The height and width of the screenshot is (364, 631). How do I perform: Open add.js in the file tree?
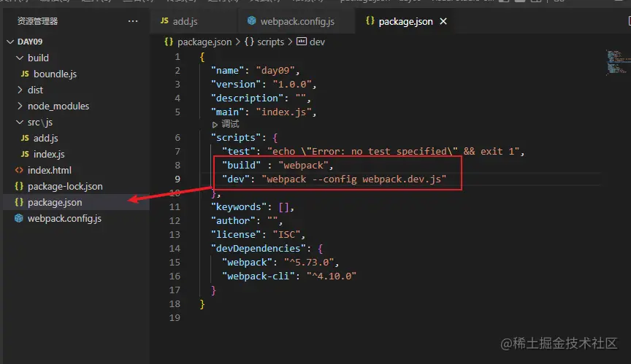[45, 138]
